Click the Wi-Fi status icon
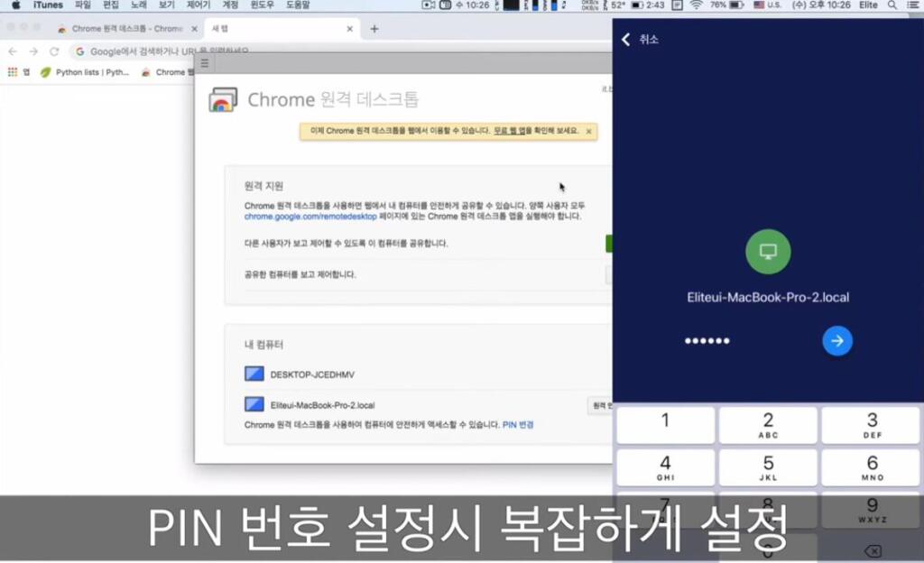Screen dimensions: 924x563 pyautogui.click(x=696, y=5)
